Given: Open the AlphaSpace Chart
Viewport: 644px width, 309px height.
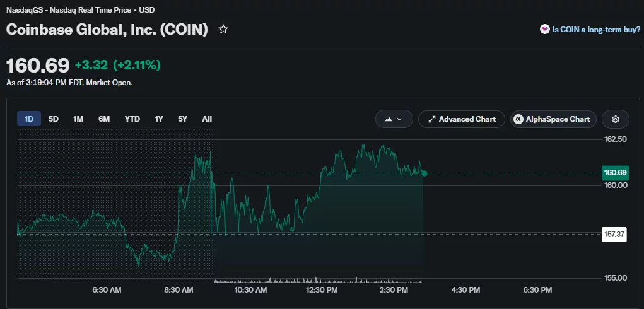Looking at the screenshot, I should [x=553, y=119].
